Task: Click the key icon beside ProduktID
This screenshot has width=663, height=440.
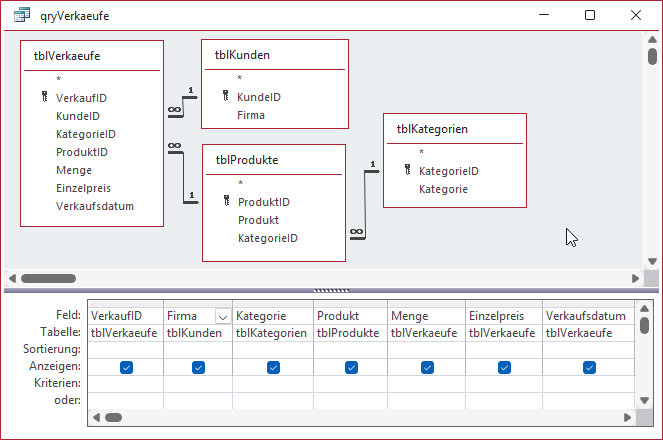Action: pos(226,202)
